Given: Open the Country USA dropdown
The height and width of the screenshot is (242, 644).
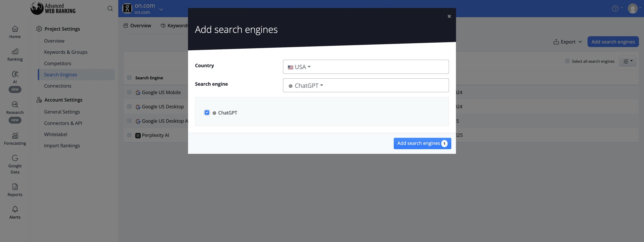Looking at the screenshot, I should pyautogui.click(x=365, y=67).
